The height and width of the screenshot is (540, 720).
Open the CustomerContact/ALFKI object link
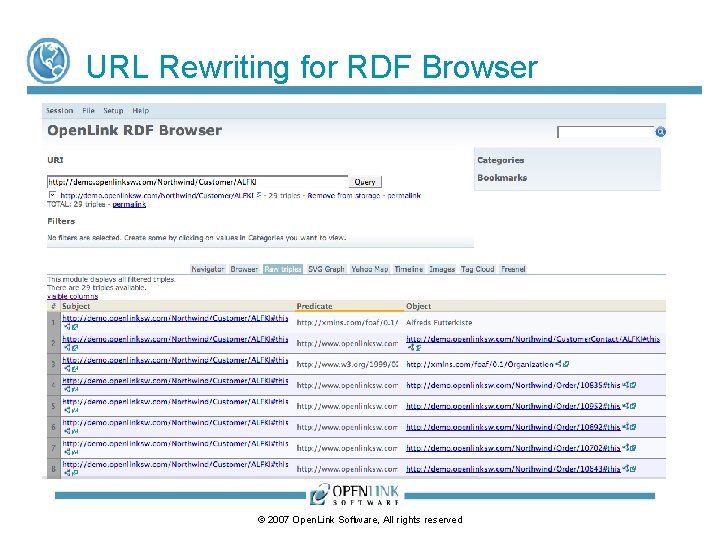coord(533,339)
